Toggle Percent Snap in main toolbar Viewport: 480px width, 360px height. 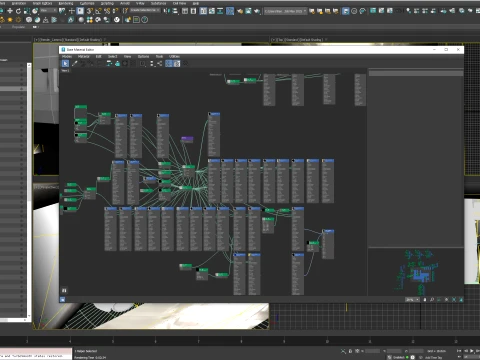[x=107, y=11]
